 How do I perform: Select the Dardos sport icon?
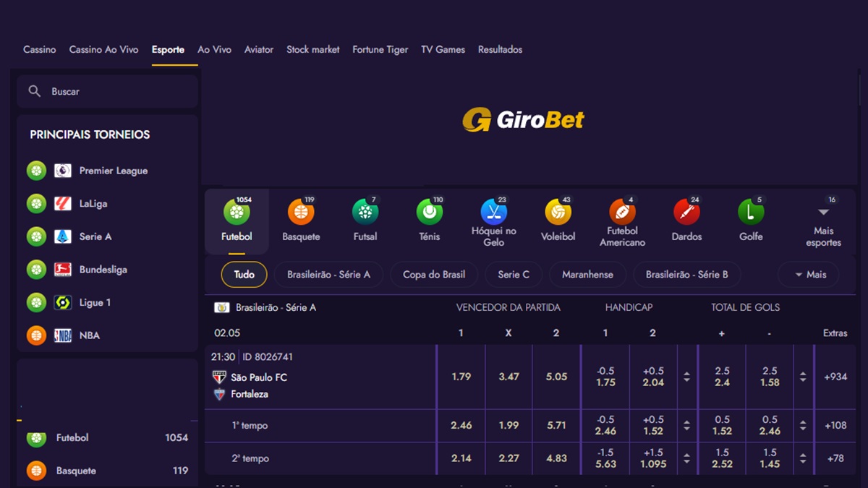(686, 213)
